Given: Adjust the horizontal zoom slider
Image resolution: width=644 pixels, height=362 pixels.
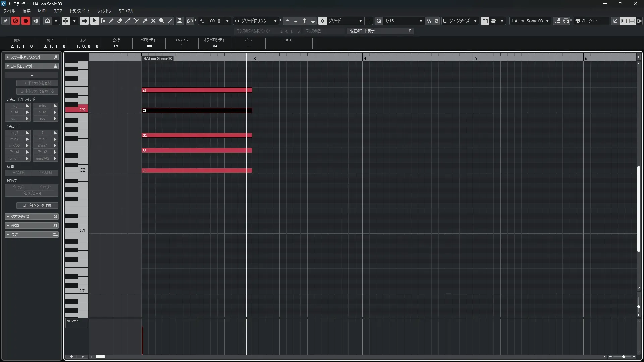Looking at the screenshot, I should point(623,357).
